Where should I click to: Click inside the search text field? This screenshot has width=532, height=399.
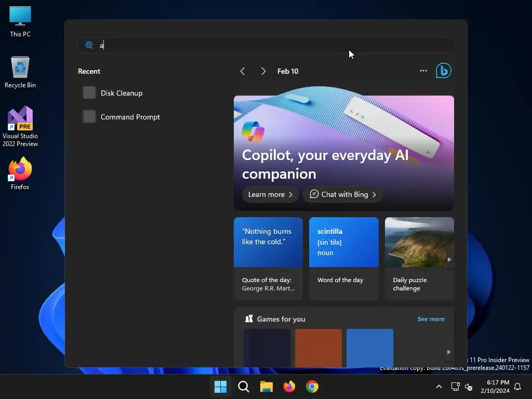(266, 45)
